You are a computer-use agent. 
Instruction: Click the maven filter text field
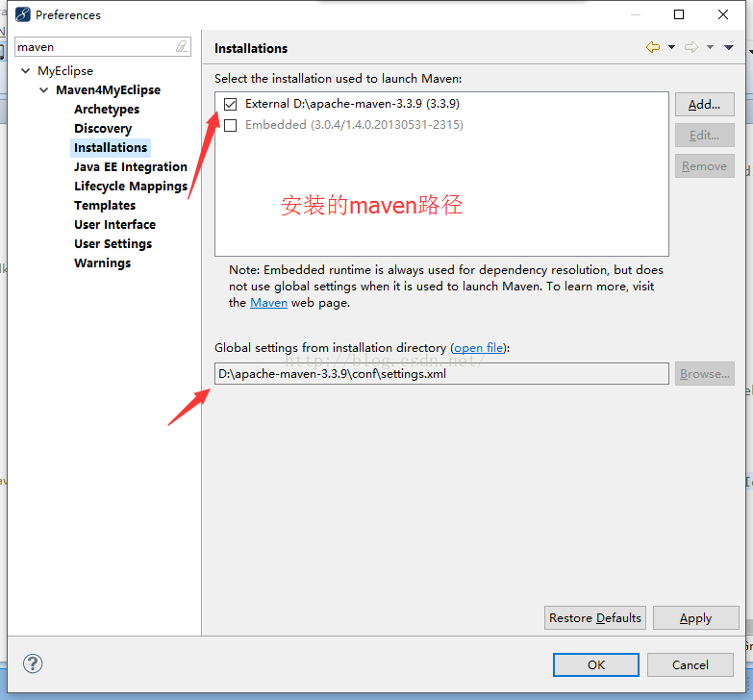103,46
